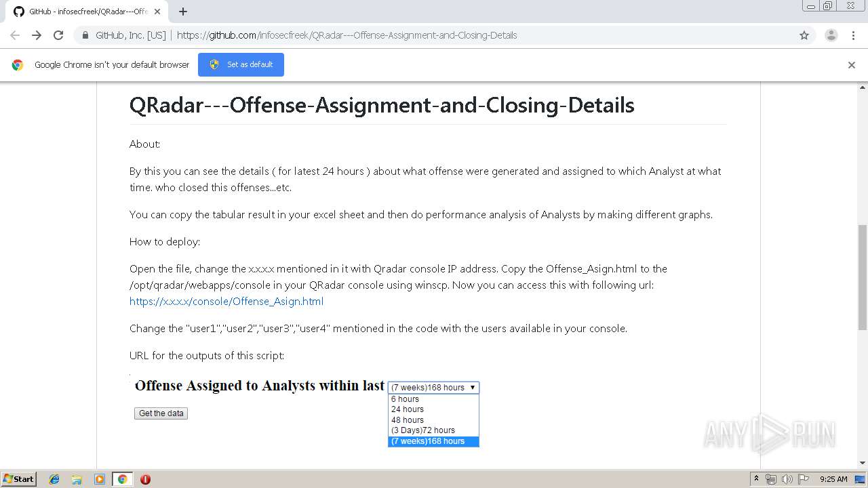Open a new browser tab
The width and height of the screenshot is (868, 488).
pos(183,12)
